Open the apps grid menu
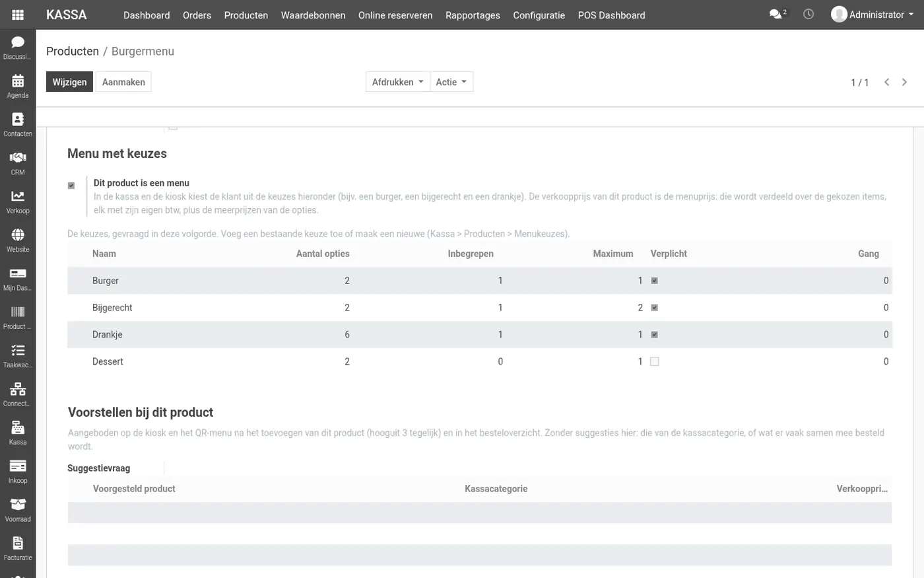This screenshot has width=924, height=578. (18, 15)
